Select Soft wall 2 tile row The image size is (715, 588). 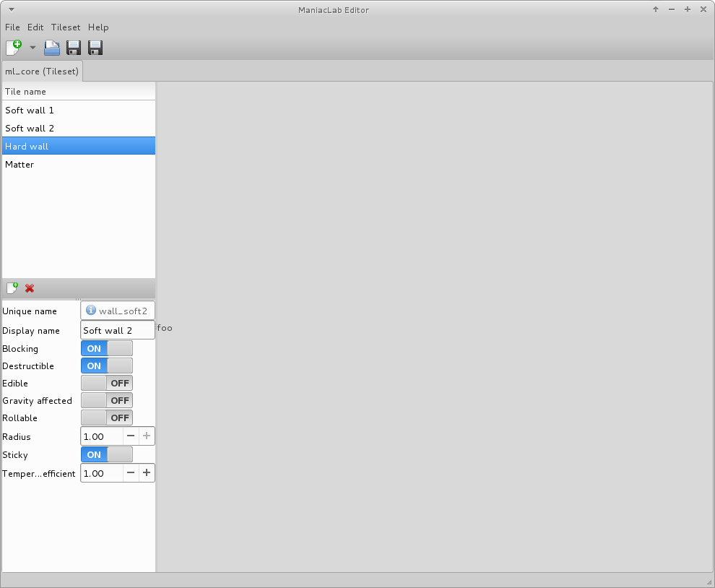(x=79, y=128)
